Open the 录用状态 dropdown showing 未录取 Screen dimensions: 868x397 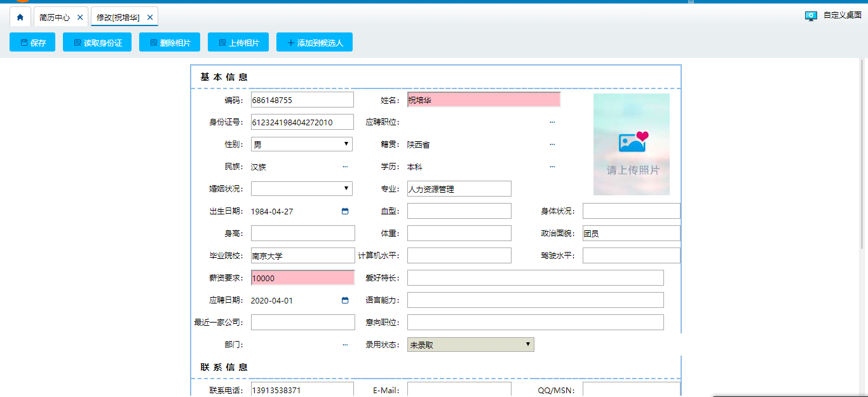470,345
